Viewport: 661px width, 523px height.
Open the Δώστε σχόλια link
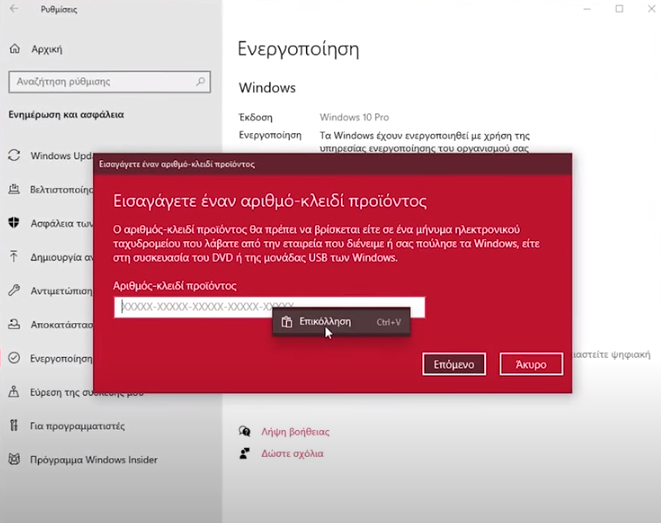(292, 453)
